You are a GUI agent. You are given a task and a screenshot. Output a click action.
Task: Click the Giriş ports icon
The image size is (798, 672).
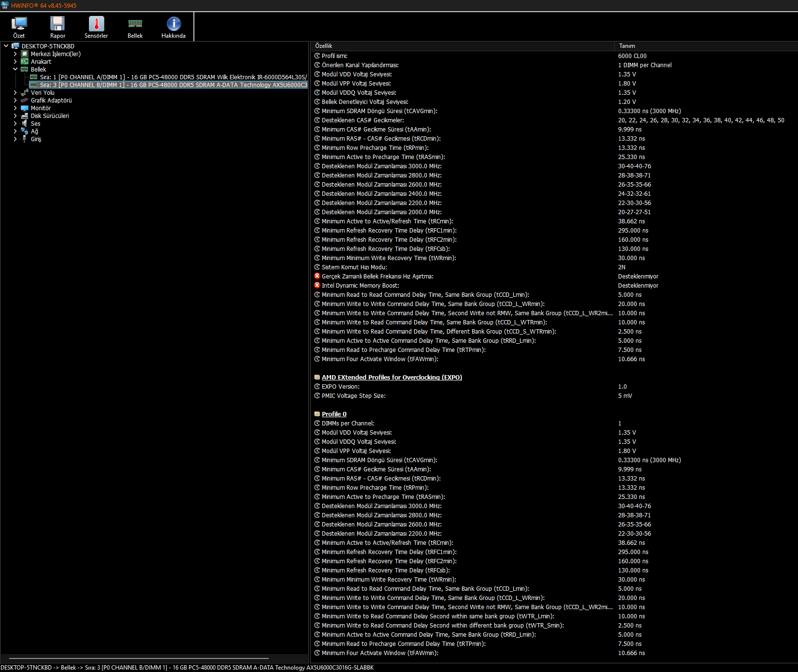25,139
